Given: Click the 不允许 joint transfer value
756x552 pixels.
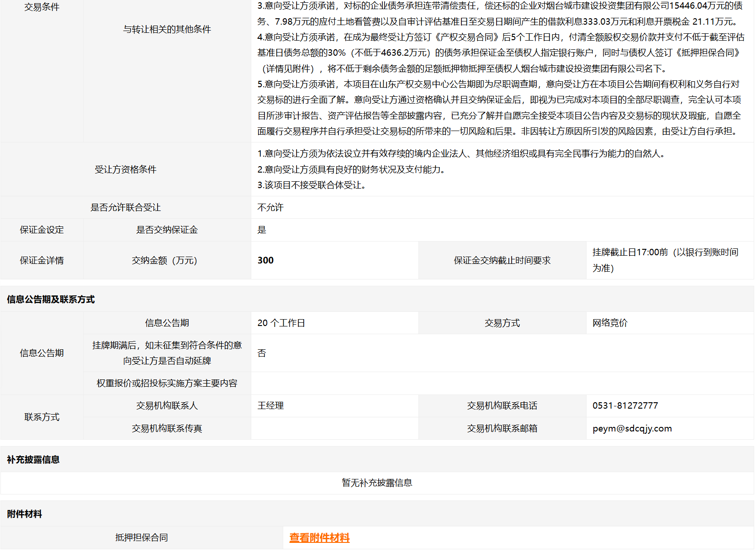Looking at the screenshot, I should [x=270, y=207].
